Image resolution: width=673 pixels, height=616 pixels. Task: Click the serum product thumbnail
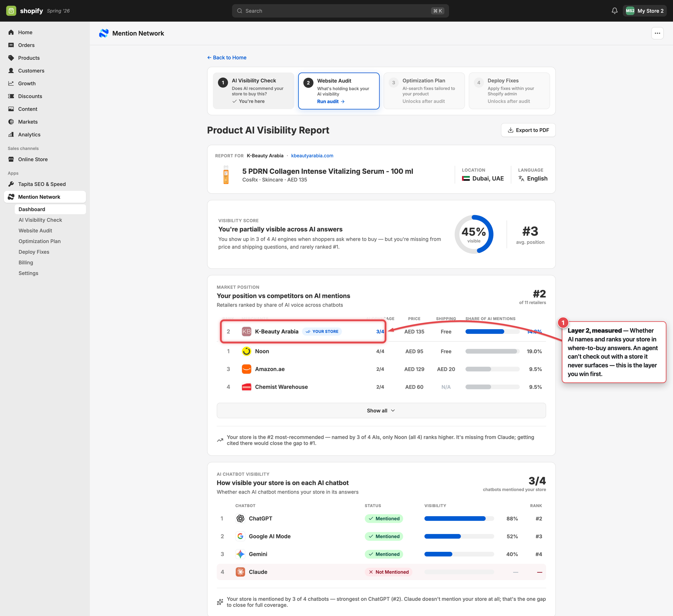coord(226,175)
